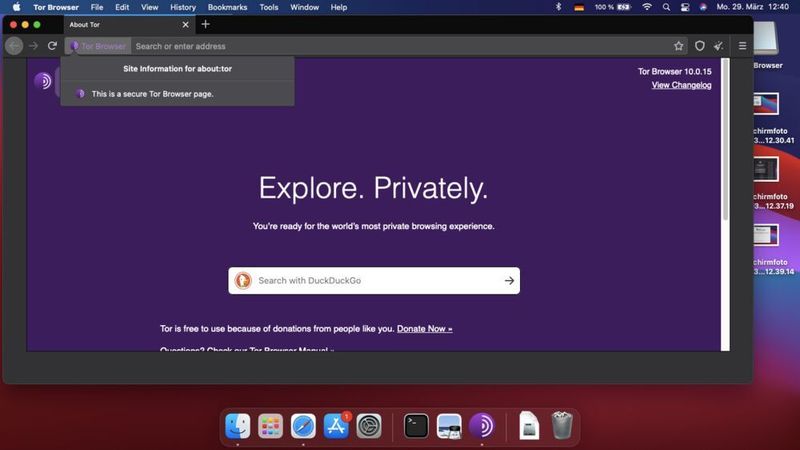This screenshot has width=800, height=450.
Task: Open a new tab with the plus button
Action: coord(205,24)
